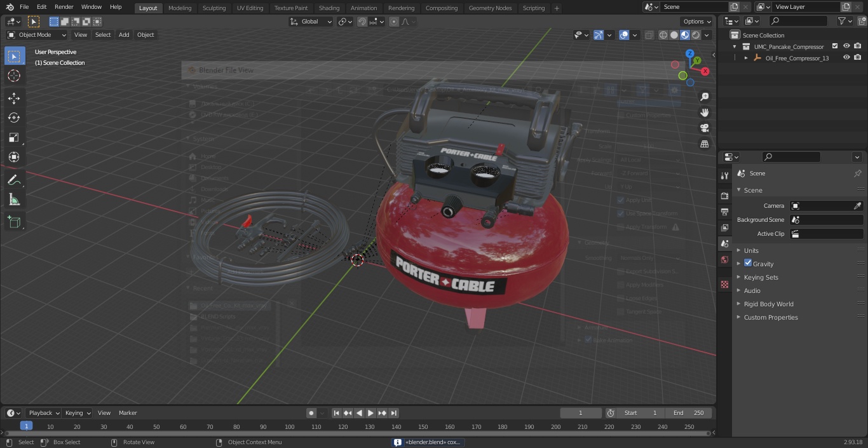868x448 pixels.
Task: Open the Output properties tab
Action: tap(724, 212)
